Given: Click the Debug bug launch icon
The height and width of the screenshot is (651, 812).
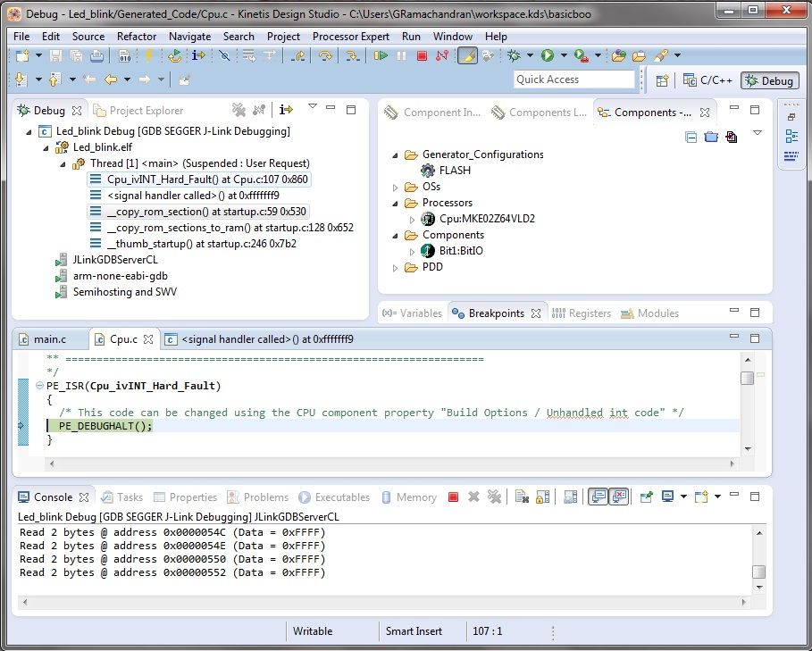Looking at the screenshot, I should pos(514,55).
